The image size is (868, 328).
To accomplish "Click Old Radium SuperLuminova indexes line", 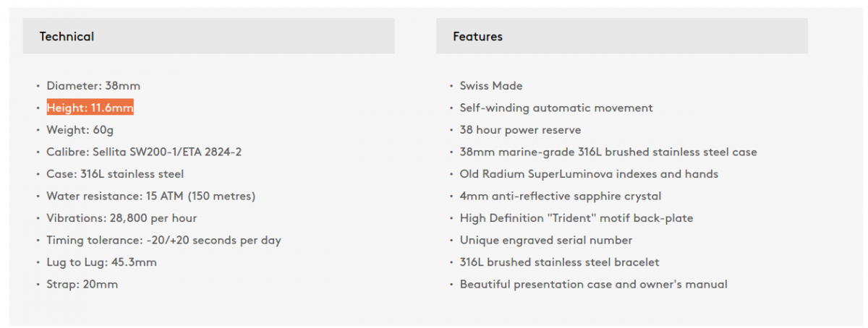I will [x=590, y=174].
